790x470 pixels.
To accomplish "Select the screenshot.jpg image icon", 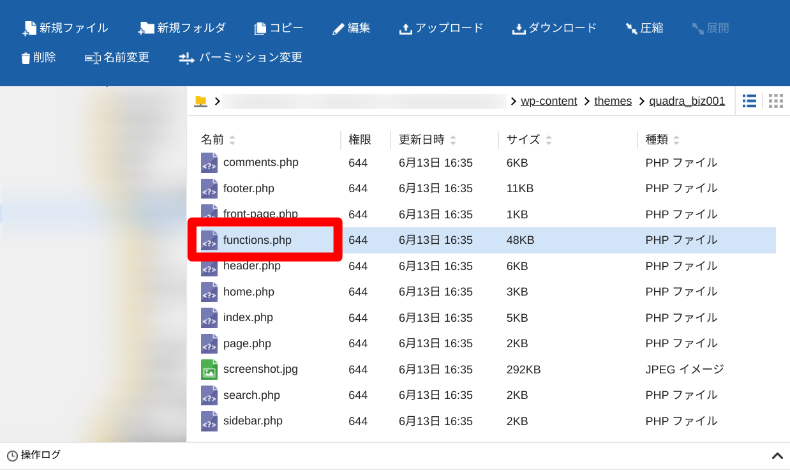I will coord(209,369).
